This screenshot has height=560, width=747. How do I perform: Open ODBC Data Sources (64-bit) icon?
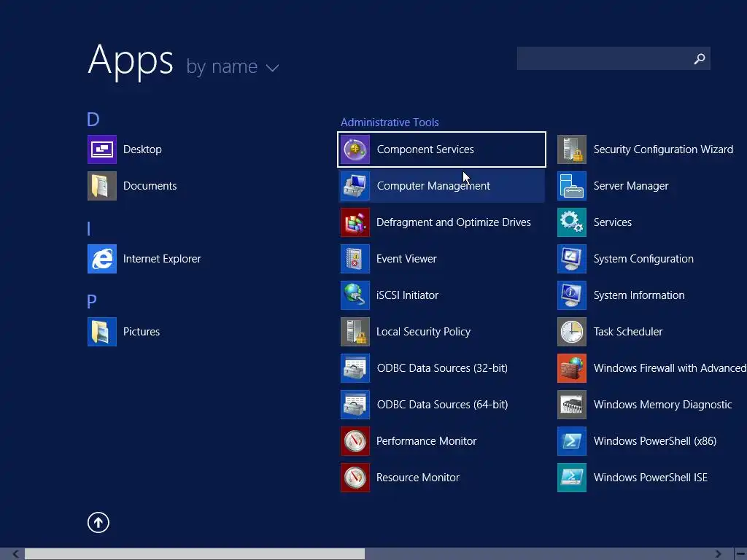pyautogui.click(x=355, y=405)
